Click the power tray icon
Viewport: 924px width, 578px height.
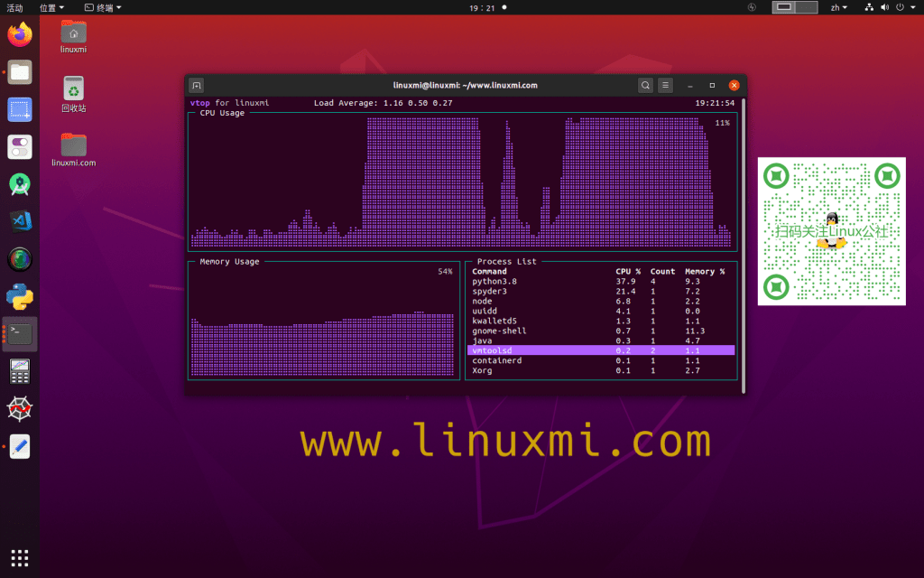[x=900, y=7]
